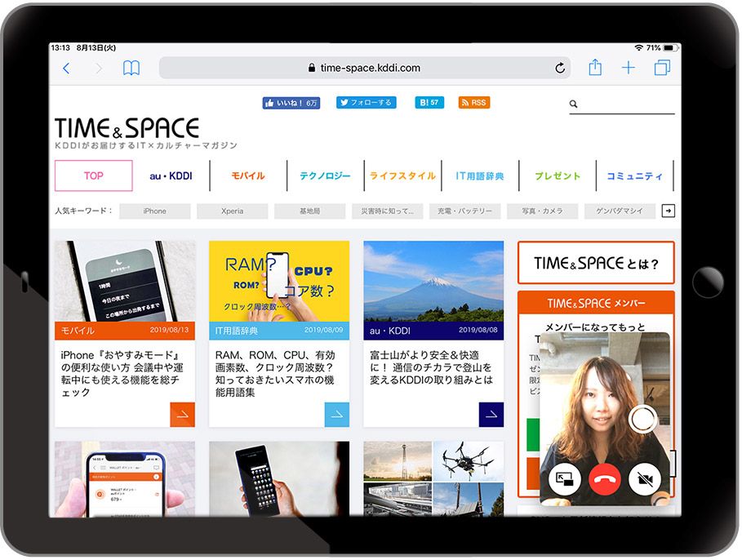Select the モバイル navigation tab
Viewport: 742px width, 560px height.
click(248, 176)
